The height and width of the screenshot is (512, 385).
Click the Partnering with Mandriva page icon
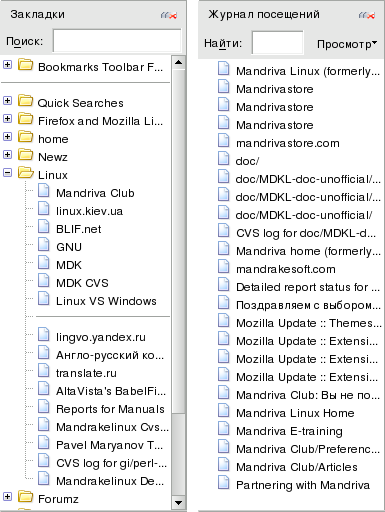224,483
